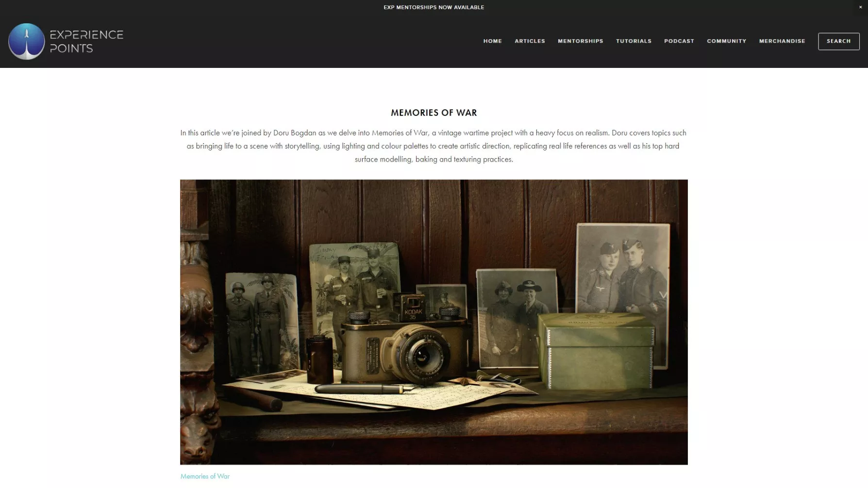Viewport: 868px width, 488px height.
Task: Open the Home menu item
Action: 492,41
